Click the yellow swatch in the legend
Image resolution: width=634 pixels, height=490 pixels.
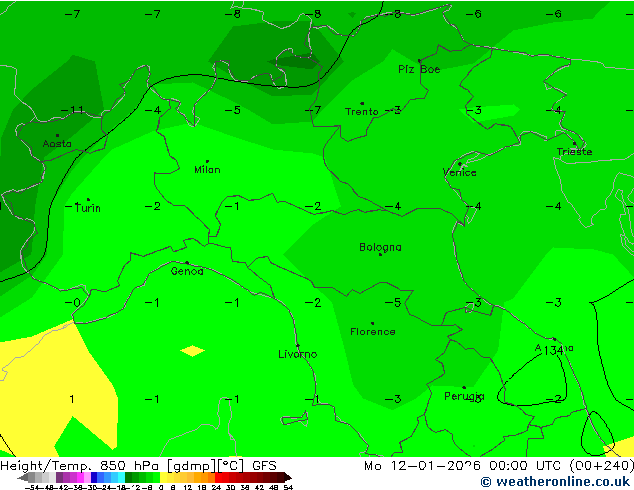tap(163, 477)
